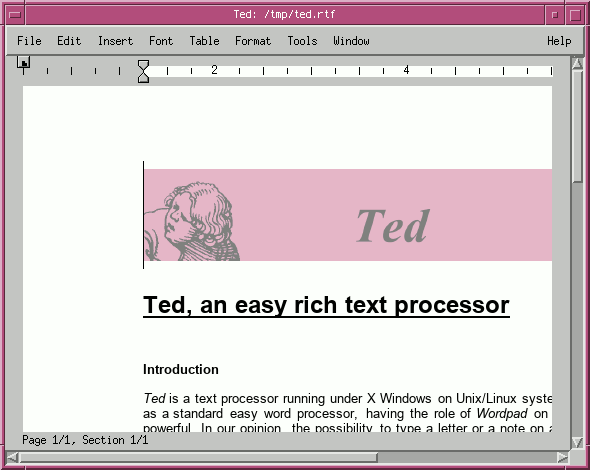The image size is (590, 470).
Task: Open the File menu
Action: (x=29, y=41)
